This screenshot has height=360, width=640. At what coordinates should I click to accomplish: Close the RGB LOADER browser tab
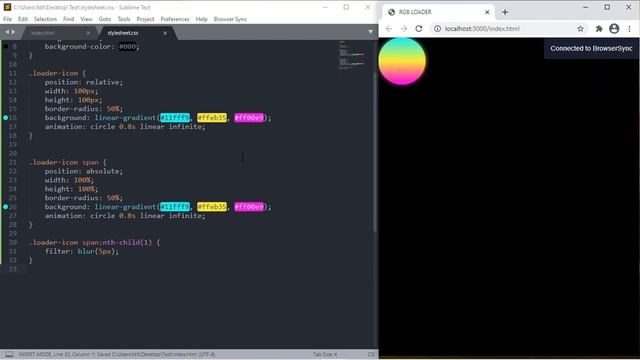487,12
